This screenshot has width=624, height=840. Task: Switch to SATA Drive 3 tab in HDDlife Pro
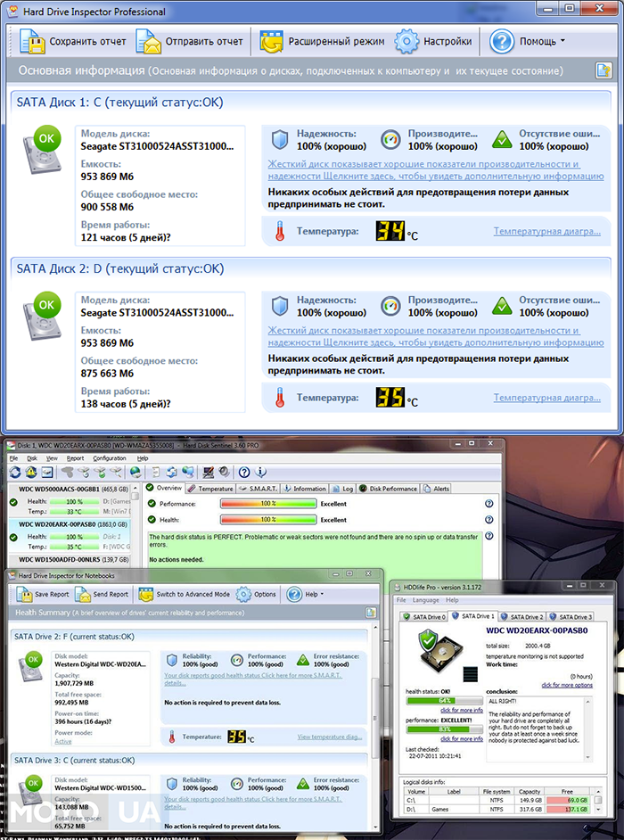[571, 616]
